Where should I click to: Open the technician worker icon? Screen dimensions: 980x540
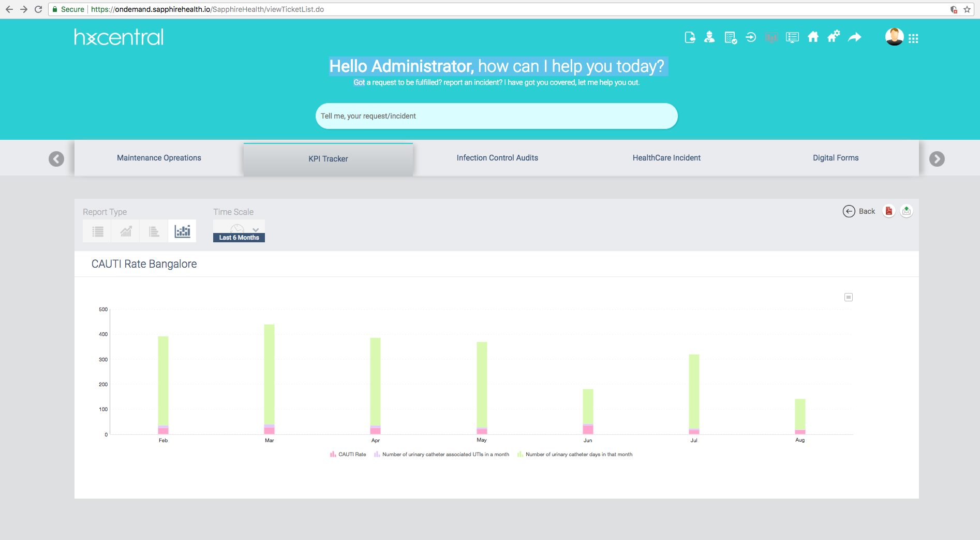709,37
